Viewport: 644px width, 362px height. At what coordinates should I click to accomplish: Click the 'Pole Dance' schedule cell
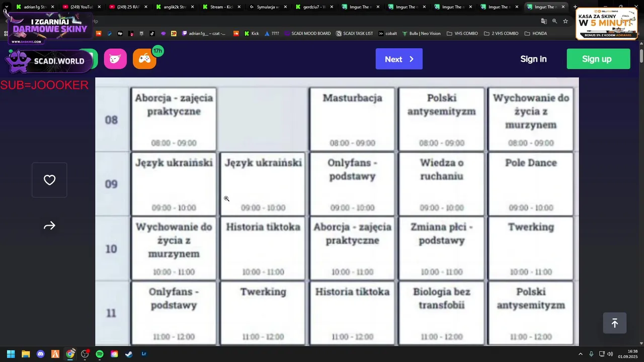tap(531, 184)
